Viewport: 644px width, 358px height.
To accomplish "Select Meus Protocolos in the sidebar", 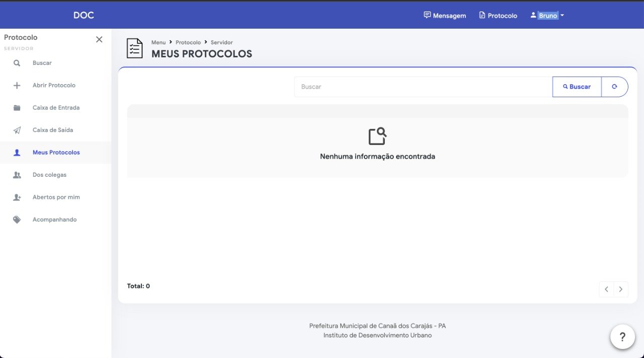I will pyautogui.click(x=56, y=153).
